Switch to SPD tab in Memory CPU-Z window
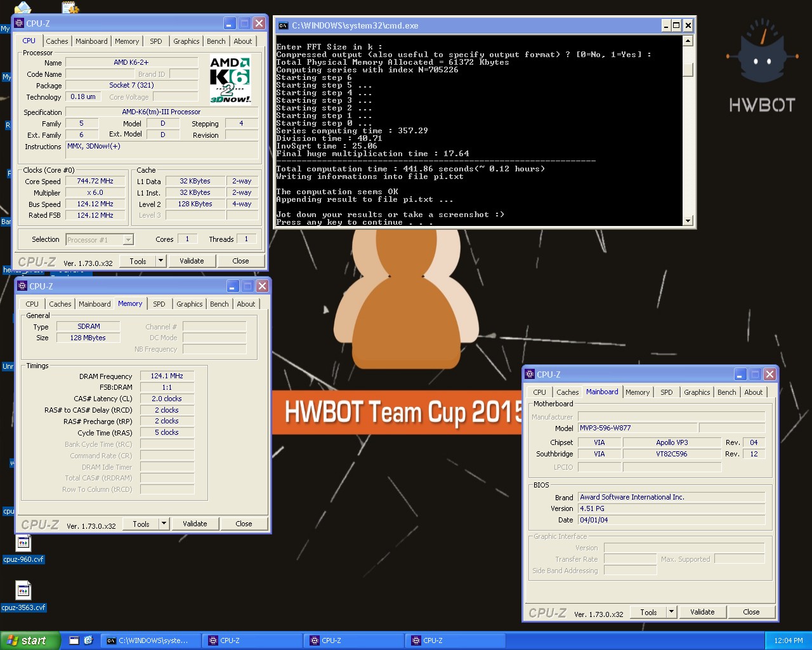This screenshot has height=650, width=812. 159,304
